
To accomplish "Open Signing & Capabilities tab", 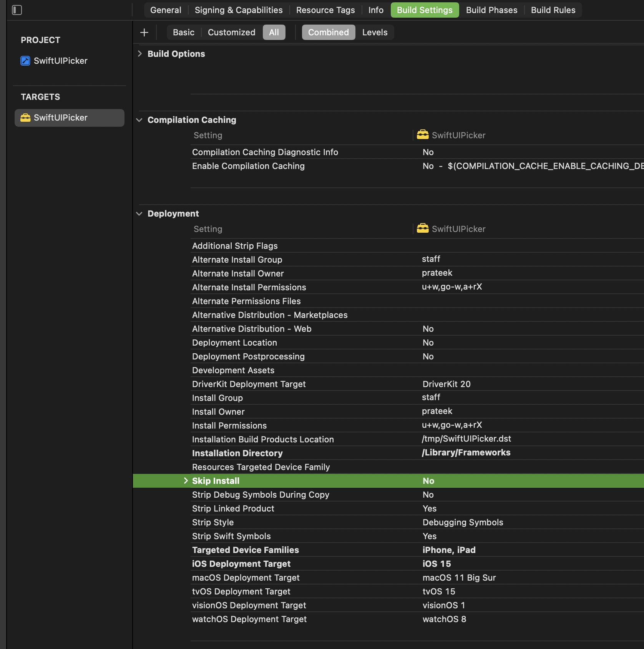I will (x=239, y=10).
